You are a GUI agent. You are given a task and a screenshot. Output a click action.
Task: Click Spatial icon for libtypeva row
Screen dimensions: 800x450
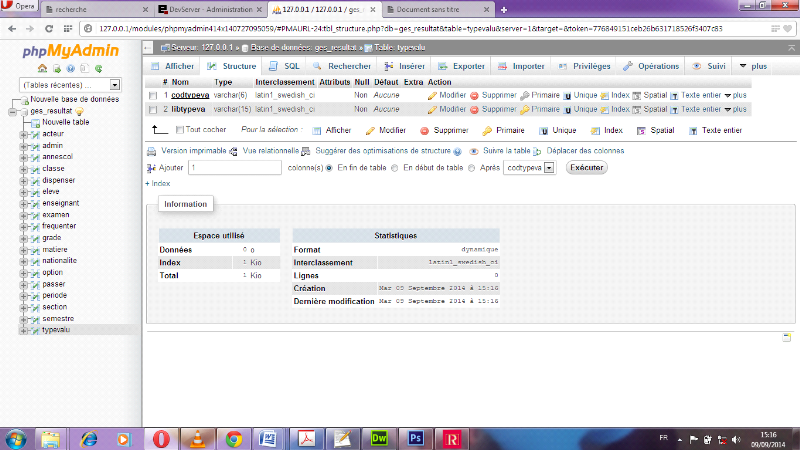(x=636, y=109)
